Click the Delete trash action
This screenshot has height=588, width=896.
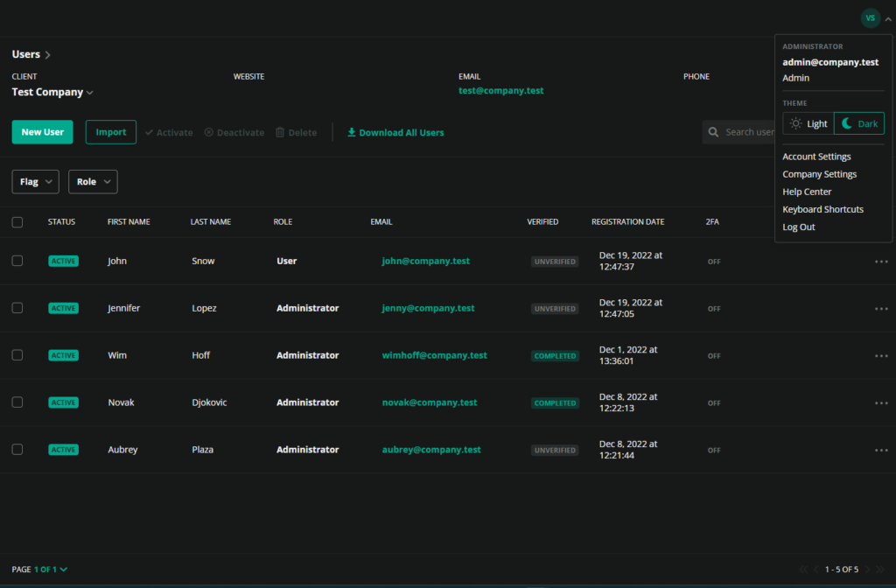(296, 132)
